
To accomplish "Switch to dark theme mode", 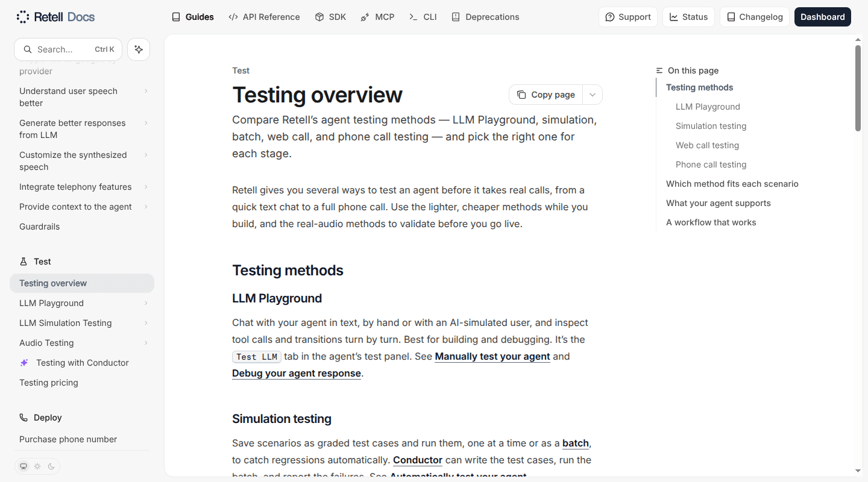I will pyautogui.click(x=51, y=466).
